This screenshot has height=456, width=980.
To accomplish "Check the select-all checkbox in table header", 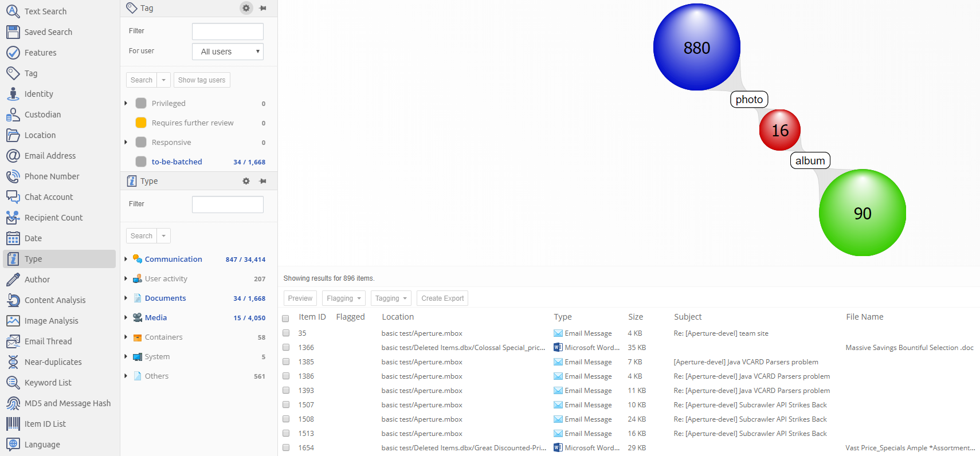I will [x=285, y=318].
